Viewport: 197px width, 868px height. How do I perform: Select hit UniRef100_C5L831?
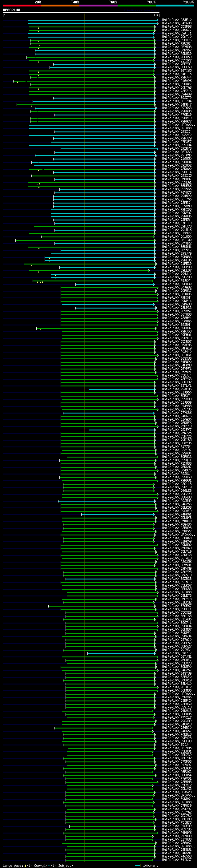pyautogui.click(x=176, y=751)
